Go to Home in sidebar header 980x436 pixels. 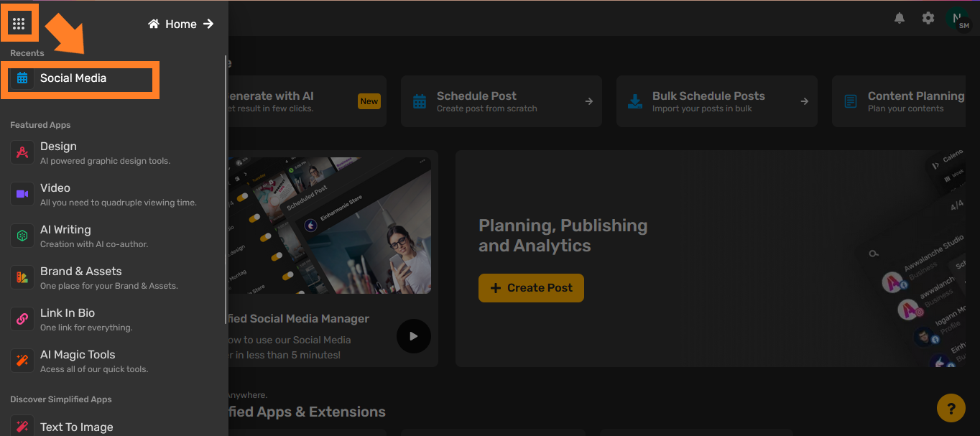pos(181,24)
